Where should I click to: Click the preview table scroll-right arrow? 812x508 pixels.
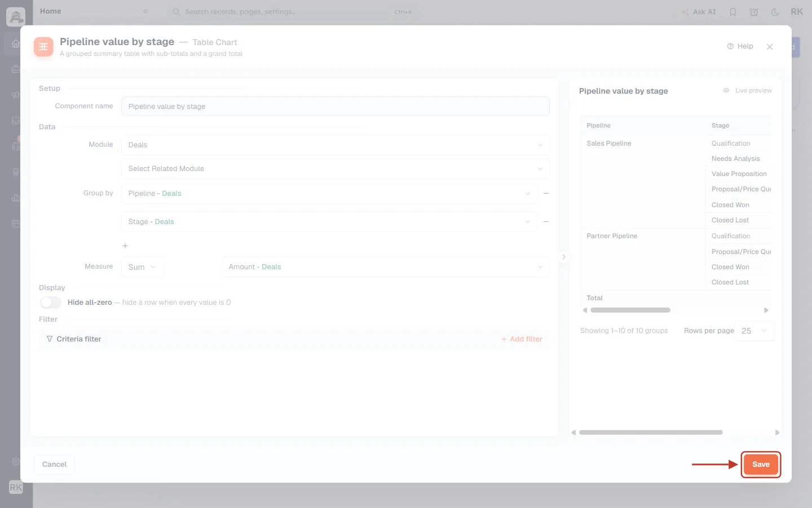766,310
